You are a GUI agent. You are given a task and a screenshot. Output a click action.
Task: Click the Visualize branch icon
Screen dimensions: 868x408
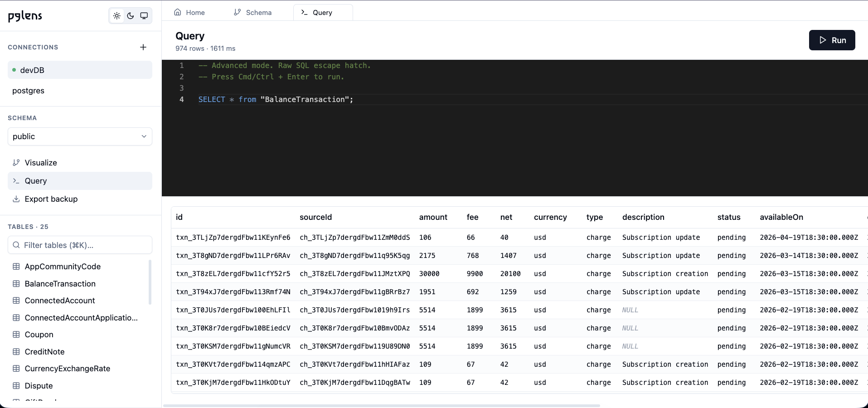click(16, 163)
